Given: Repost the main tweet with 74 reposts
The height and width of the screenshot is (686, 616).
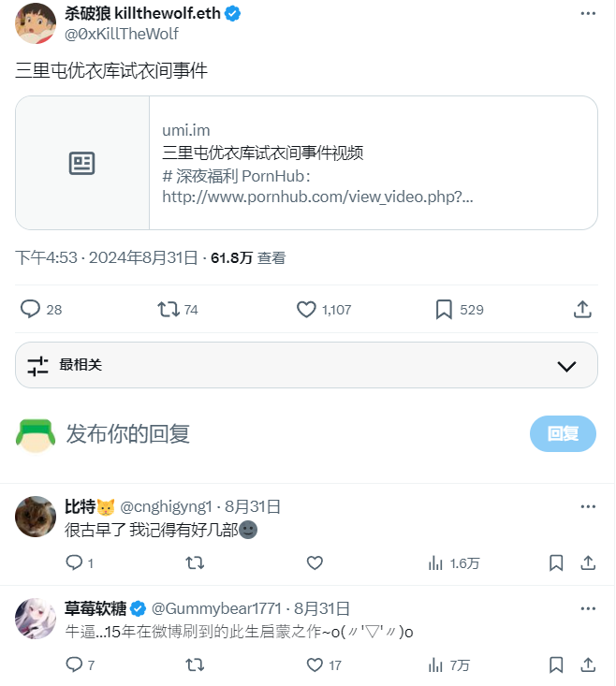Looking at the screenshot, I should tap(169, 309).
